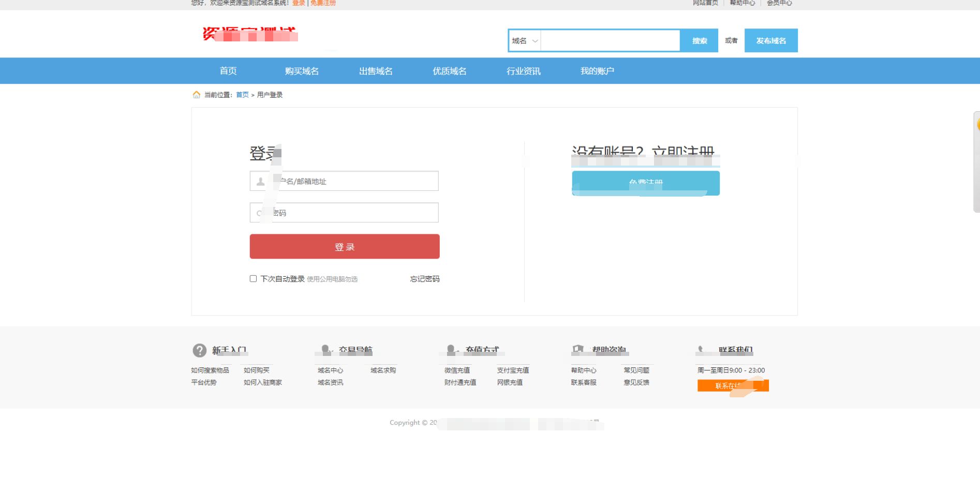
Task: Click the home icon in the breadcrumb
Action: coord(196,95)
